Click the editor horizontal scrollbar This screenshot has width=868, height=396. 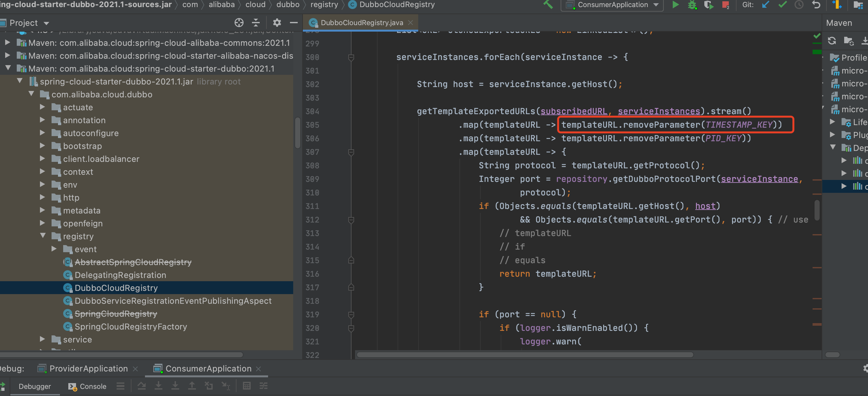(x=524, y=354)
